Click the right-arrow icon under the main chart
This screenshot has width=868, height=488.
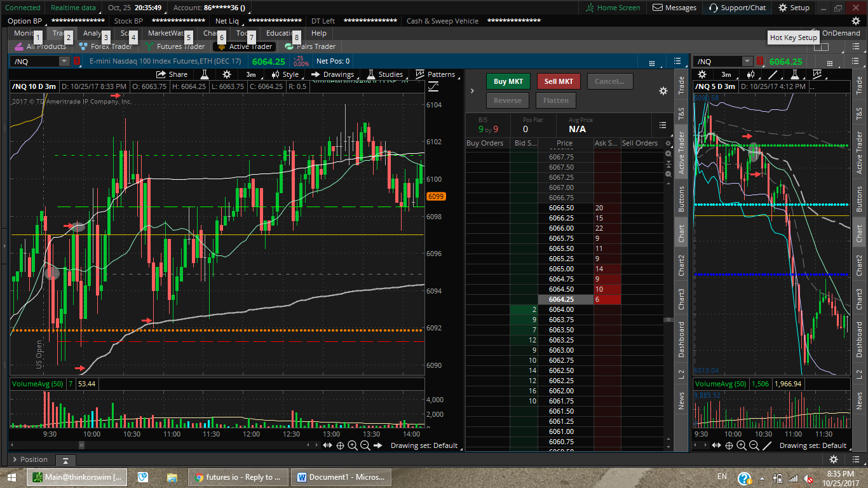tap(377, 445)
